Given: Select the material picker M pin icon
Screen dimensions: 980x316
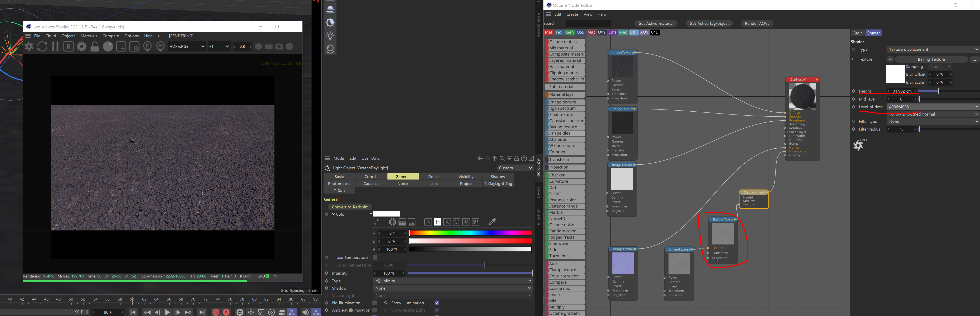Looking at the screenshot, I should (161, 46).
